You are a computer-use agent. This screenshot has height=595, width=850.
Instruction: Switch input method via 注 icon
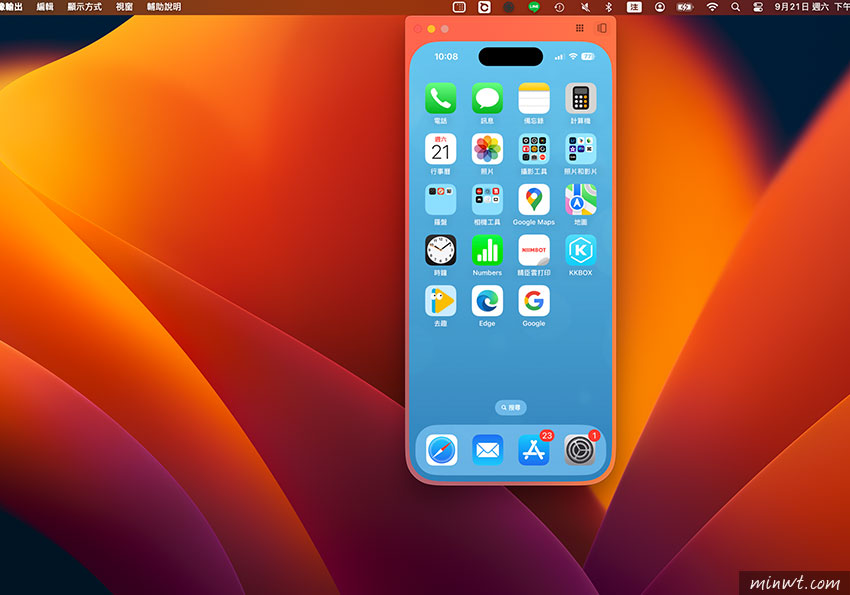634,7
